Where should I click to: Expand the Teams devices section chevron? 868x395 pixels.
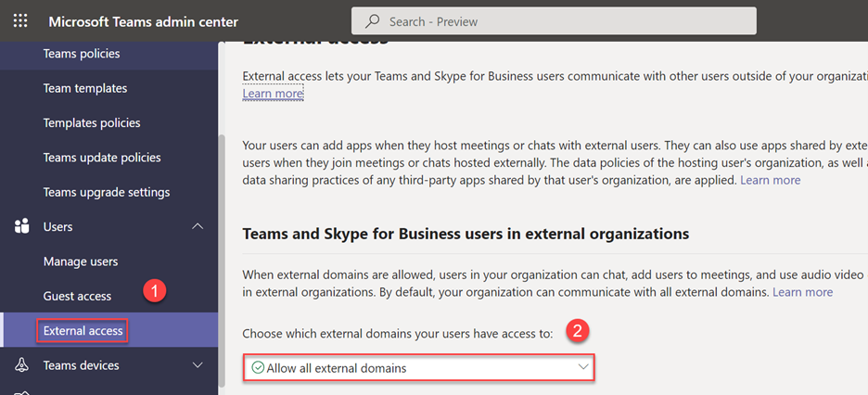tap(198, 365)
